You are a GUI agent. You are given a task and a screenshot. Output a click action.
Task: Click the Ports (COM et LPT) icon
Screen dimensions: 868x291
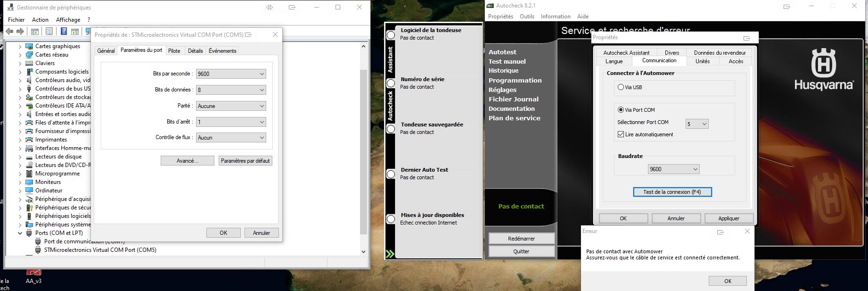pyautogui.click(x=29, y=233)
